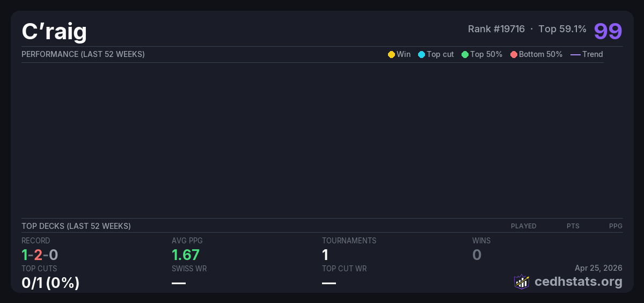Select the Top Decks (Last 52 Weeks) header

76,226
